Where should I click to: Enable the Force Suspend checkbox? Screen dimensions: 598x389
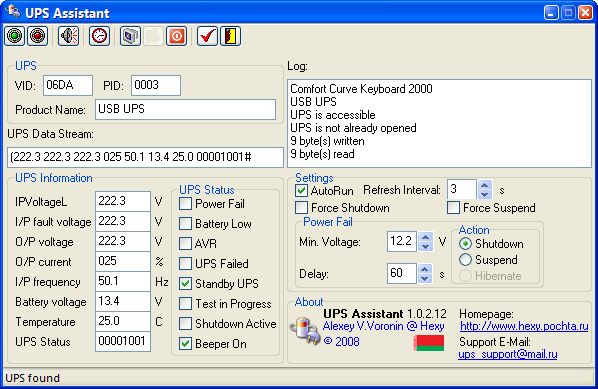(x=453, y=208)
